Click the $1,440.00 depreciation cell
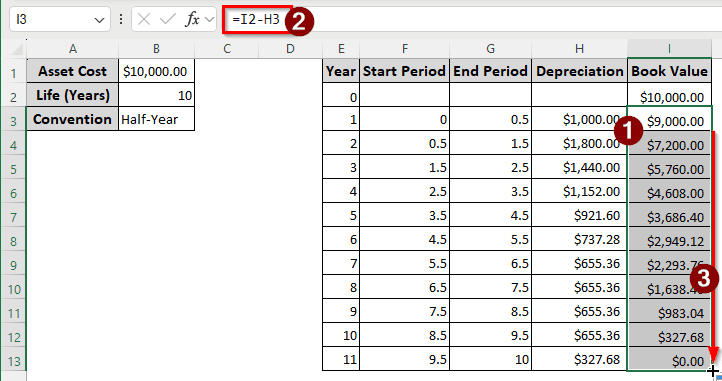Screen dimensions: 722x381 pyautogui.click(x=579, y=167)
